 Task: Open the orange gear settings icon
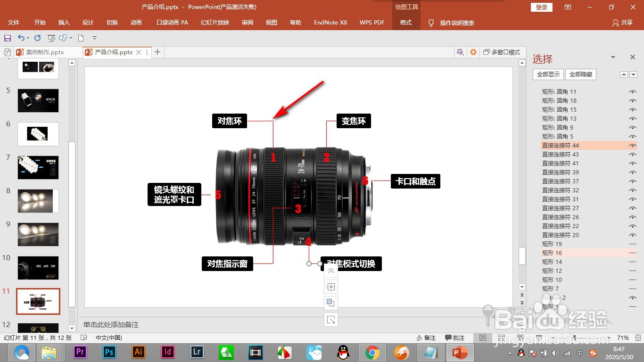pyautogui.click(x=473, y=52)
